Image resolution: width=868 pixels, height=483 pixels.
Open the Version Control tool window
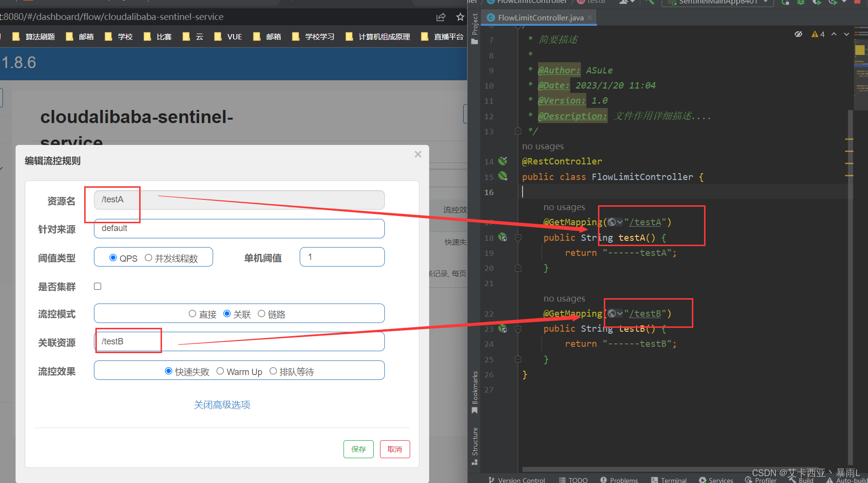tap(517, 480)
